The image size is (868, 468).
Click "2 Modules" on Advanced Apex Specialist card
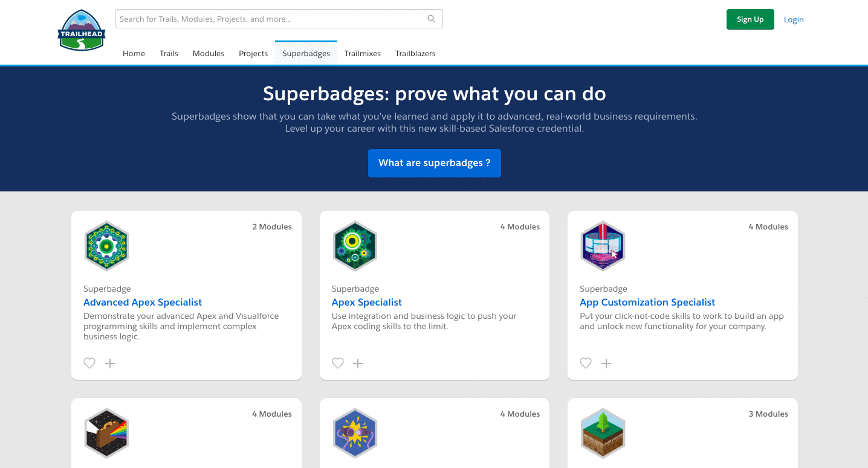(x=272, y=227)
